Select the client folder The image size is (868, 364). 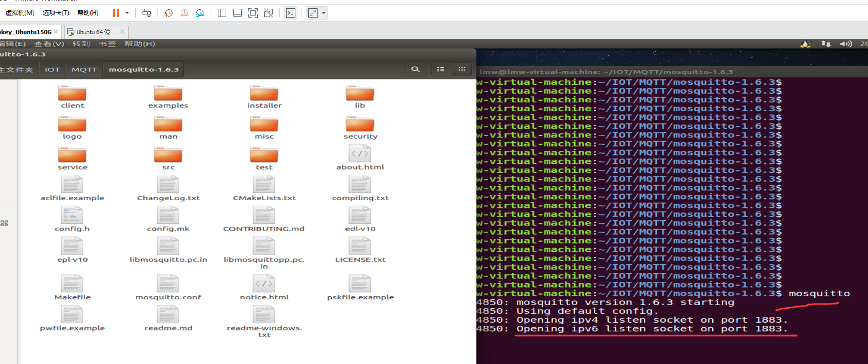pyautogui.click(x=72, y=97)
